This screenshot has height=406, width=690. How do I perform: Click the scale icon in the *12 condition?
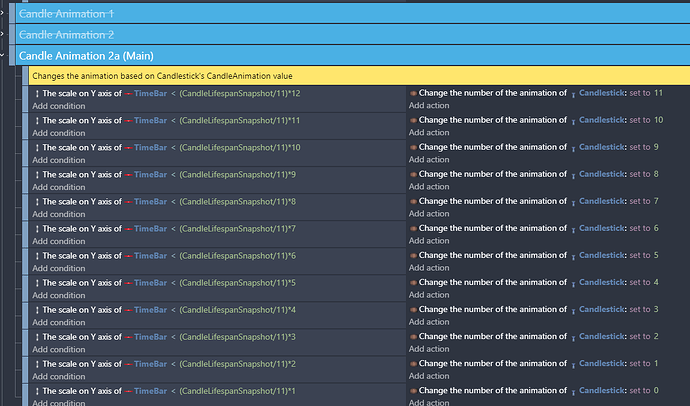pos(37,93)
